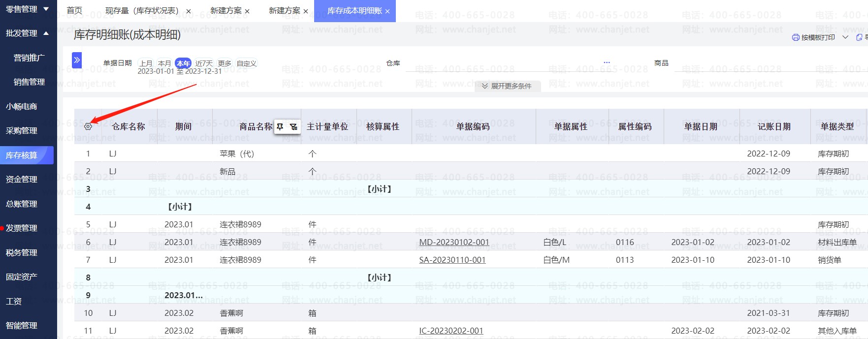Filter the 商品名称 column

294,126
